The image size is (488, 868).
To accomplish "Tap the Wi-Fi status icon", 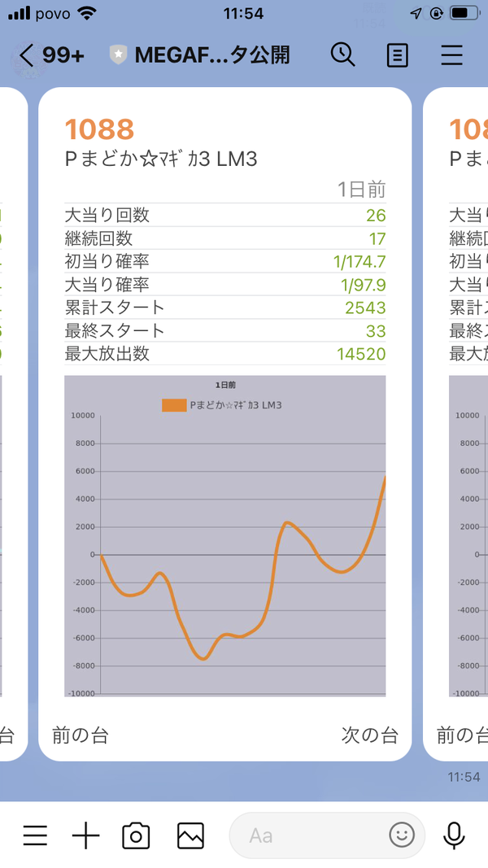I will point(86,13).
